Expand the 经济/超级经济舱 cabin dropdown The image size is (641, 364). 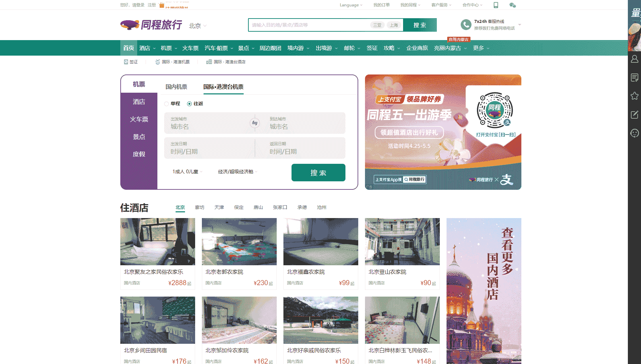238,172
